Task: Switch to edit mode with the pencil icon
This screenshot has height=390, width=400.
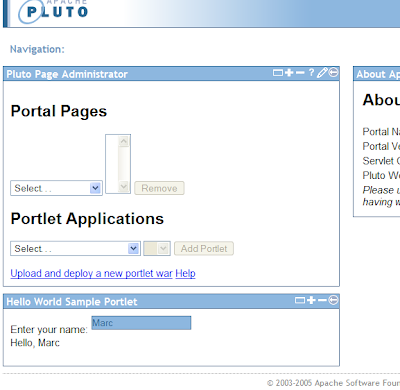Action: [x=322, y=72]
